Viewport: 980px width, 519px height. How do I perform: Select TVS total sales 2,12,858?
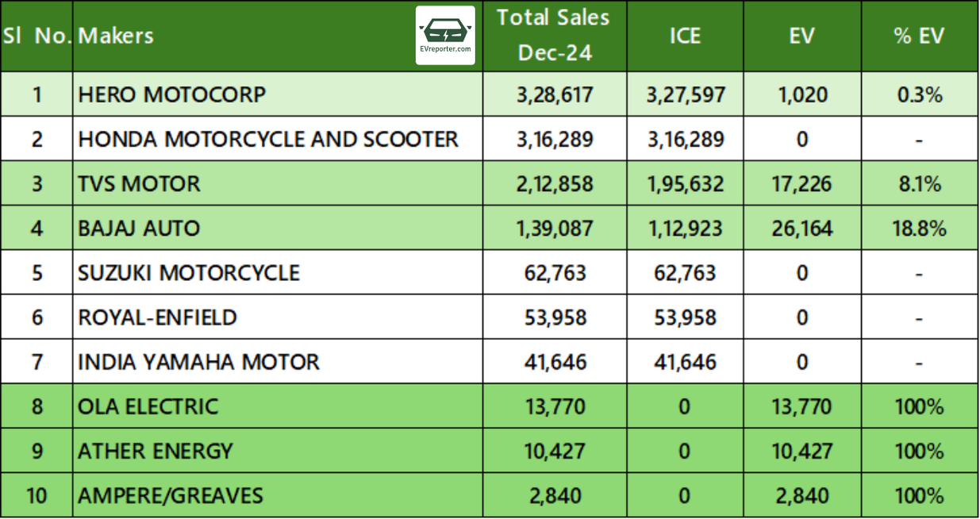pos(554,183)
